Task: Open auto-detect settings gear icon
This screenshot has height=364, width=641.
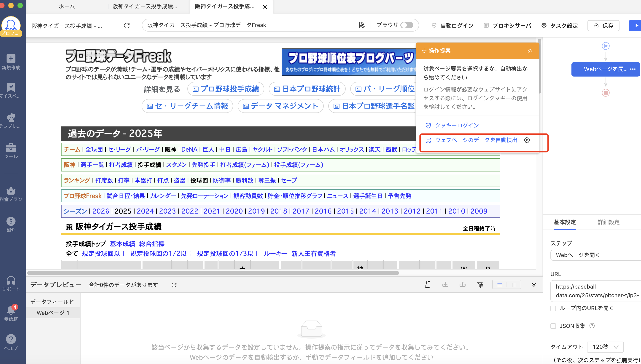Action: 527,140
